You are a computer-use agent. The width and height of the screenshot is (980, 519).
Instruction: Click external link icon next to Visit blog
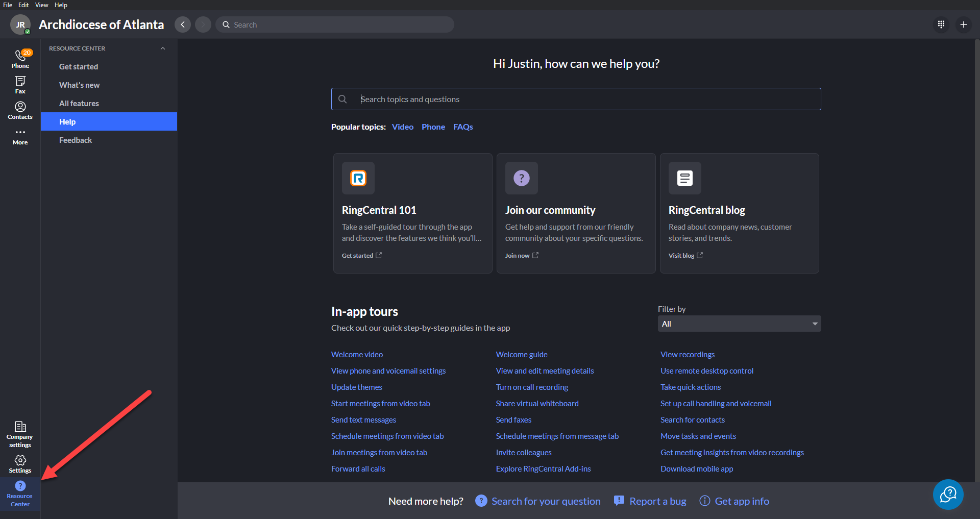click(x=700, y=255)
